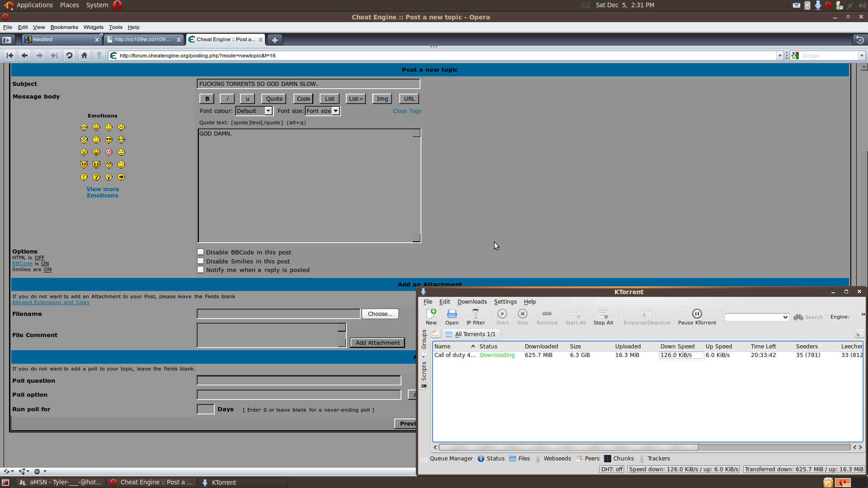Expand KTorrent toolbar overflow chevron

pos(863,314)
